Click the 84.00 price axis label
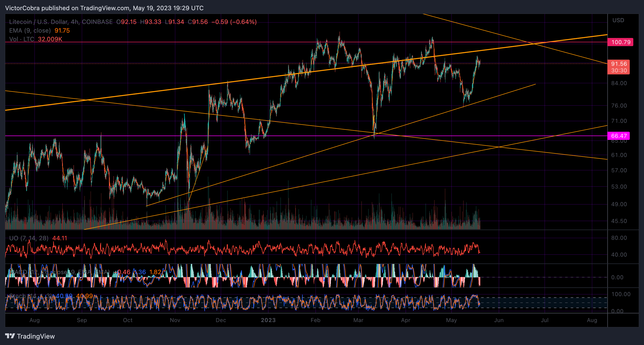The image size is (644, 345). [619, 83]
